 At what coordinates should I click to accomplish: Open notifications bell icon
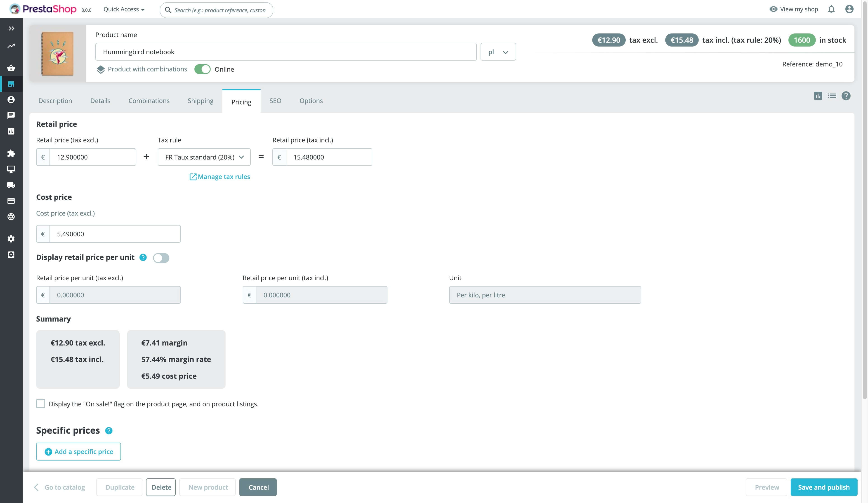tap(831, 9)
